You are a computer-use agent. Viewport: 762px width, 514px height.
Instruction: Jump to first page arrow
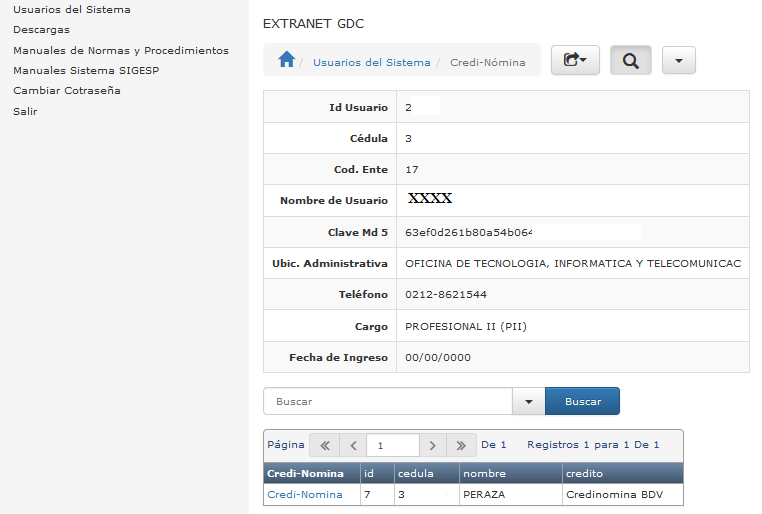click(x=325, y=445)
